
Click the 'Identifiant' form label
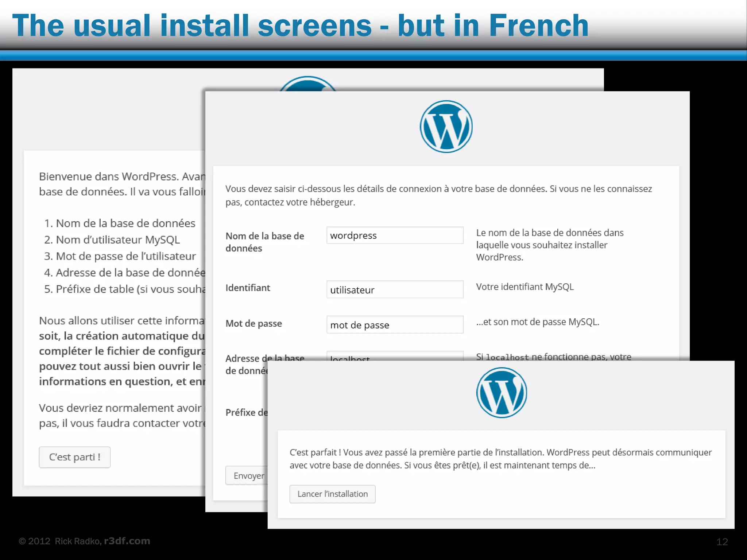coord(248,288)
